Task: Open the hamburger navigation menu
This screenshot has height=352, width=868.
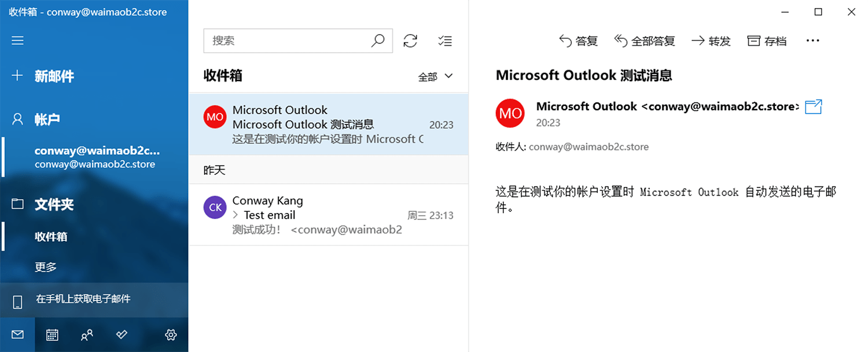Action: [17, 41]
